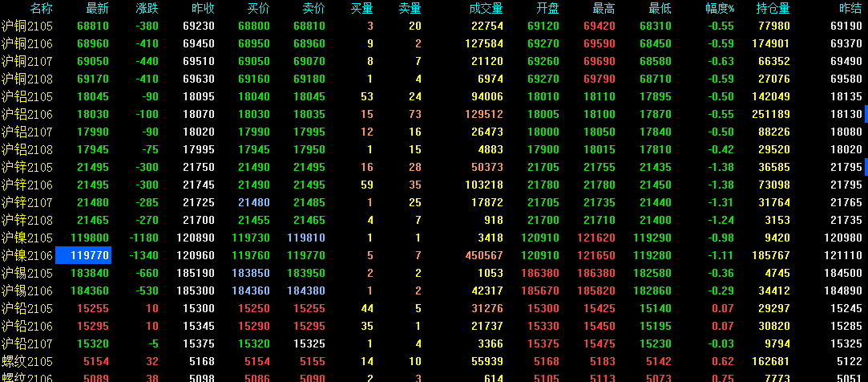
Task: Select the 买价 column header
Action: [259, 8]
